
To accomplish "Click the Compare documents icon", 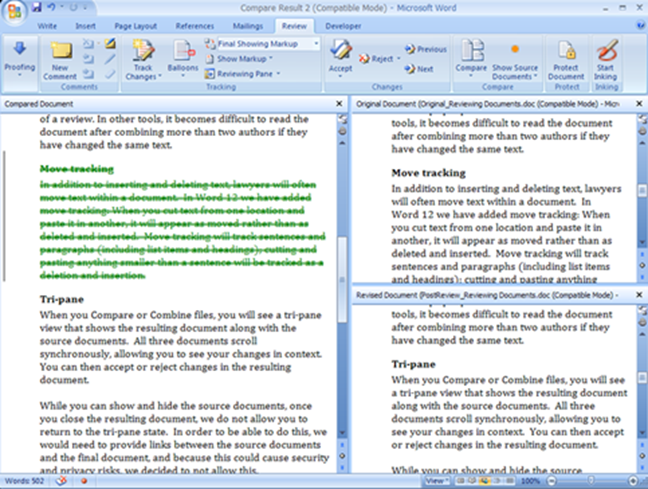I will 465,56.
